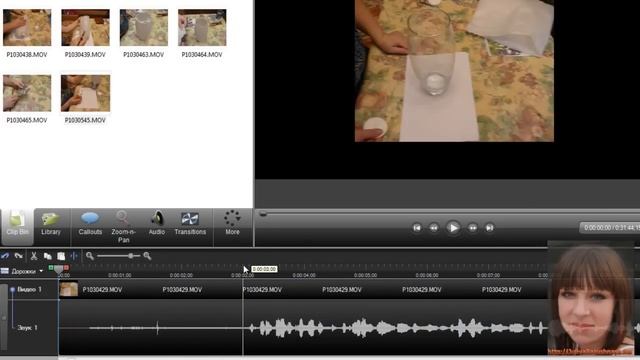This screenshot has width=640, height=360.
Task: Select the Видео 1 track header
Action: (29, 289)
